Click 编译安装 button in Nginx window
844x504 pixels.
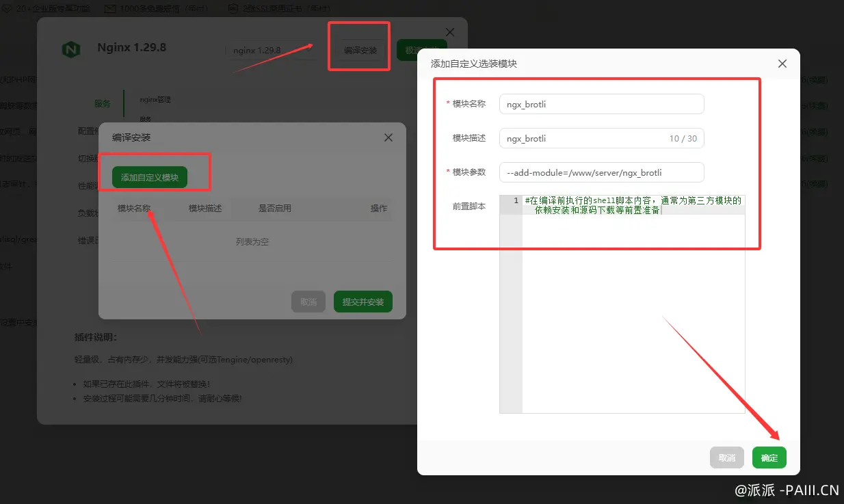click(360, 51)
